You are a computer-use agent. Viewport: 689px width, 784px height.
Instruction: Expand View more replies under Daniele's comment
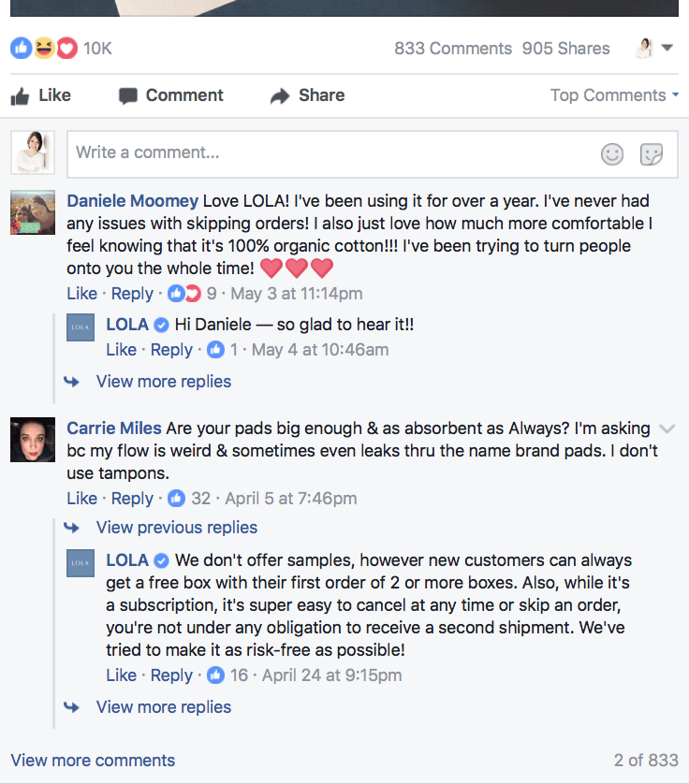click(x=163, y=382)
